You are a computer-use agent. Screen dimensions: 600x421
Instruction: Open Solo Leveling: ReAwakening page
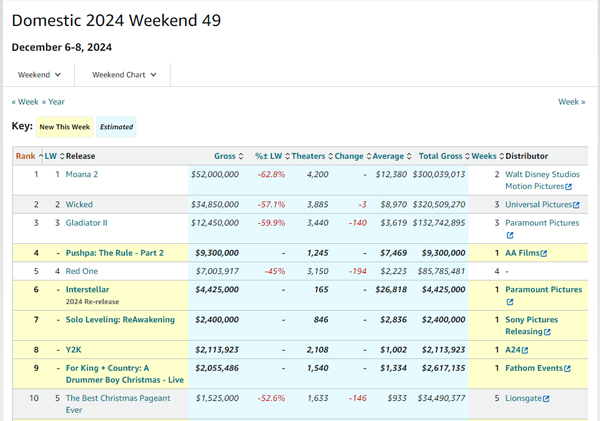[x=120, y=320]
